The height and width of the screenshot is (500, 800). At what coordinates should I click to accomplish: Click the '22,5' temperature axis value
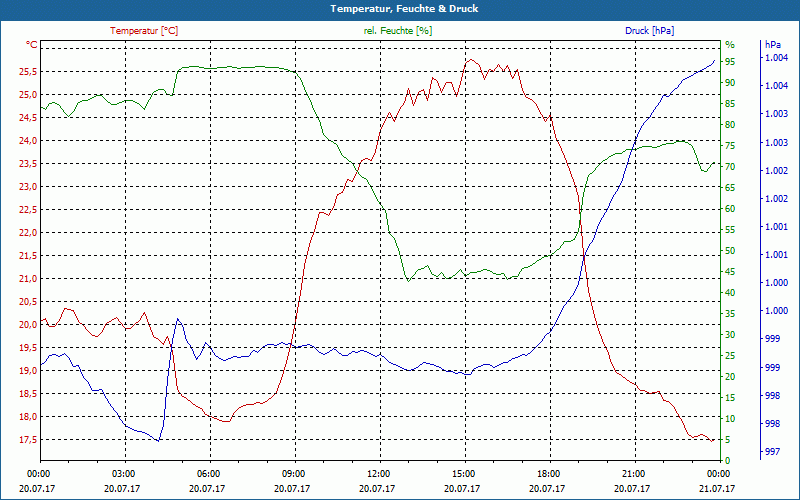click(x=28, y=210)
